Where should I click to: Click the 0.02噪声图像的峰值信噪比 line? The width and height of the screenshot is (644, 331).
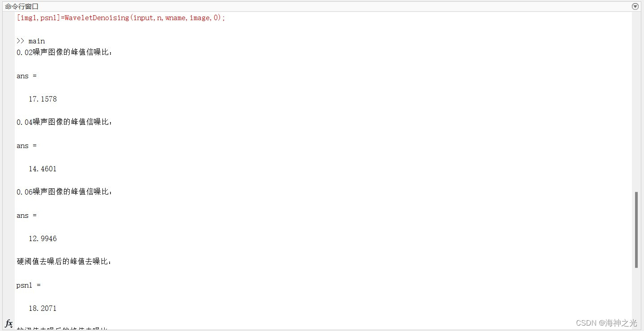(x=65, y=52)
